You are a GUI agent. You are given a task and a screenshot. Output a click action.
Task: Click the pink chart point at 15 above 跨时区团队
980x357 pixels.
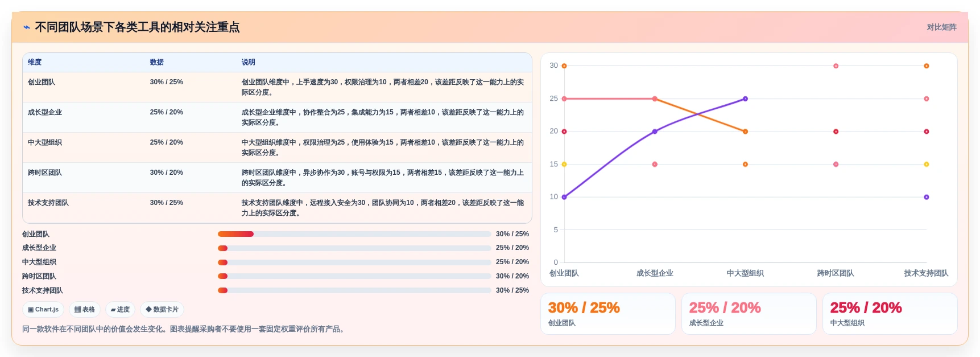(836, 165)
